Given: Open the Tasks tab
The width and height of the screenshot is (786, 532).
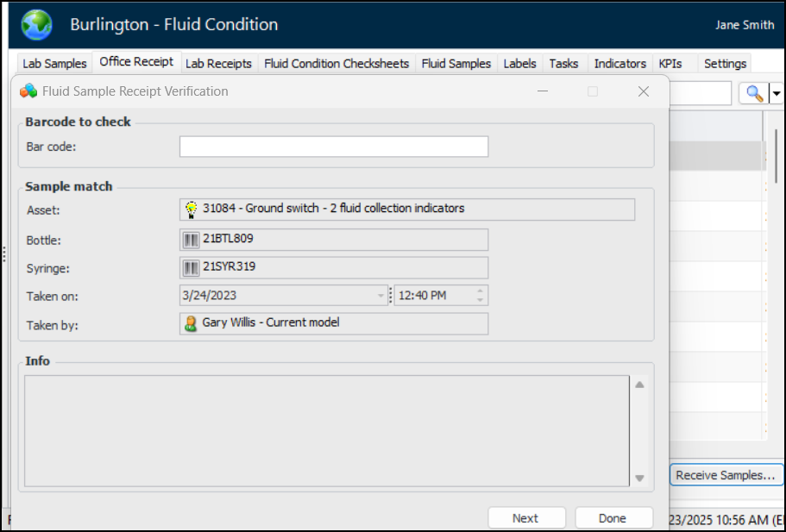Looking at the screenshot, I should click(x=564, y=64).
